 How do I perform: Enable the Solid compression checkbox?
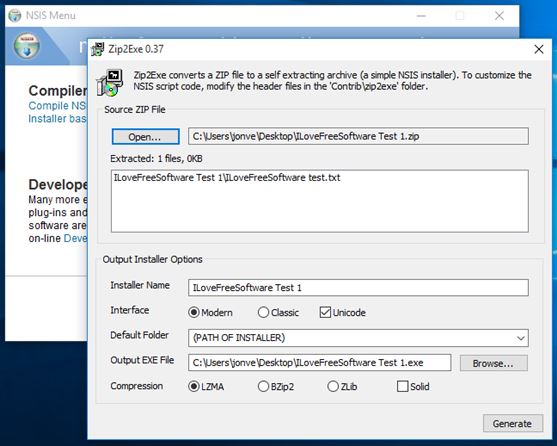413,386
